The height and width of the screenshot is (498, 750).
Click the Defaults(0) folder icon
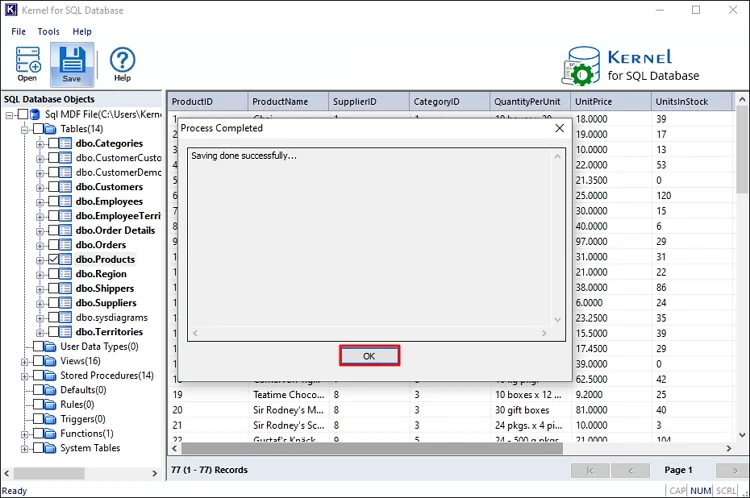click(x=50, y=390)
